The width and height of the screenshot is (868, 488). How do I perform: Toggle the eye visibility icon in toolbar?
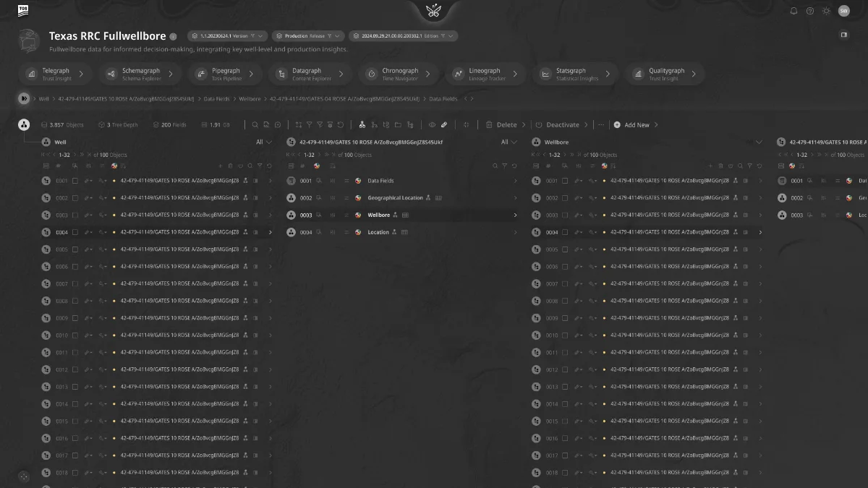(x=432, y=125)
